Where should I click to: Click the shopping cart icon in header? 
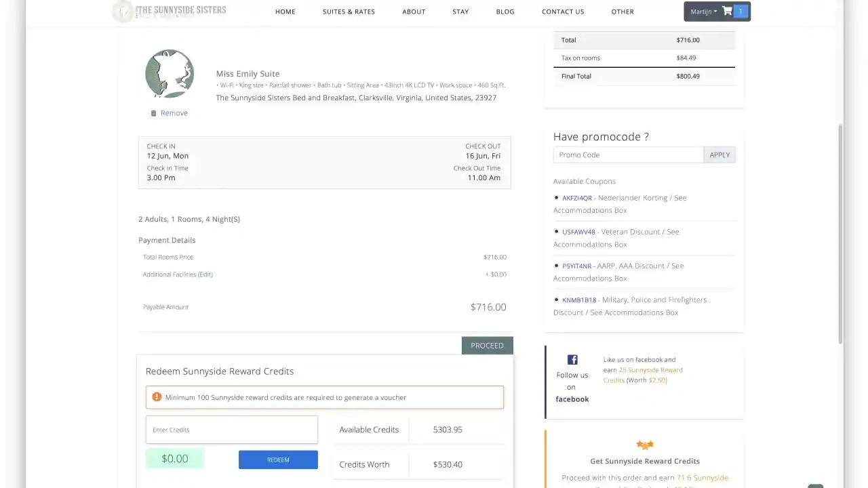[x=727, y=11]
